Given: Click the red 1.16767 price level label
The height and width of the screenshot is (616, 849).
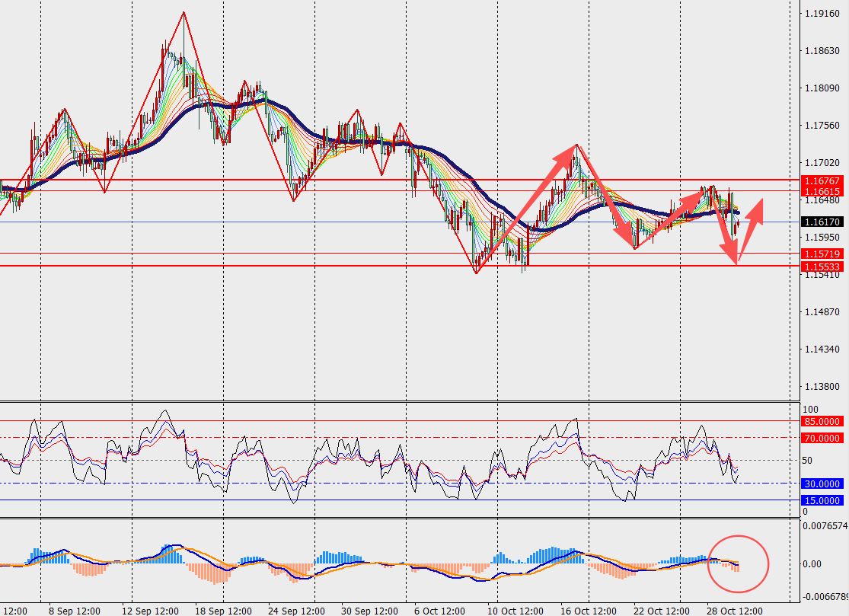Looking at the screenshot, I should point(822,180).
